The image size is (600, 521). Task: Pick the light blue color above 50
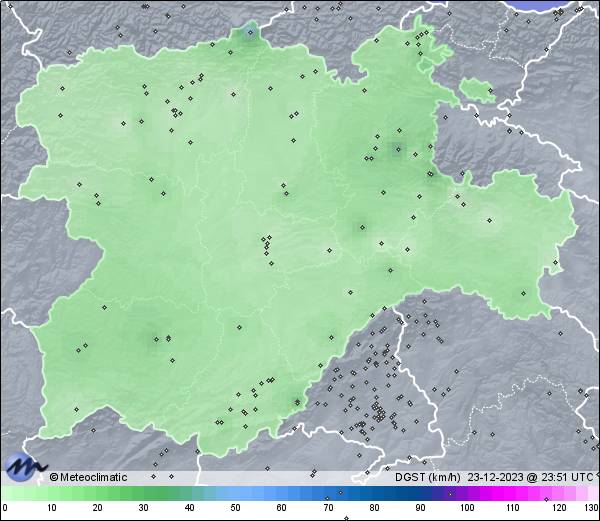235,493
